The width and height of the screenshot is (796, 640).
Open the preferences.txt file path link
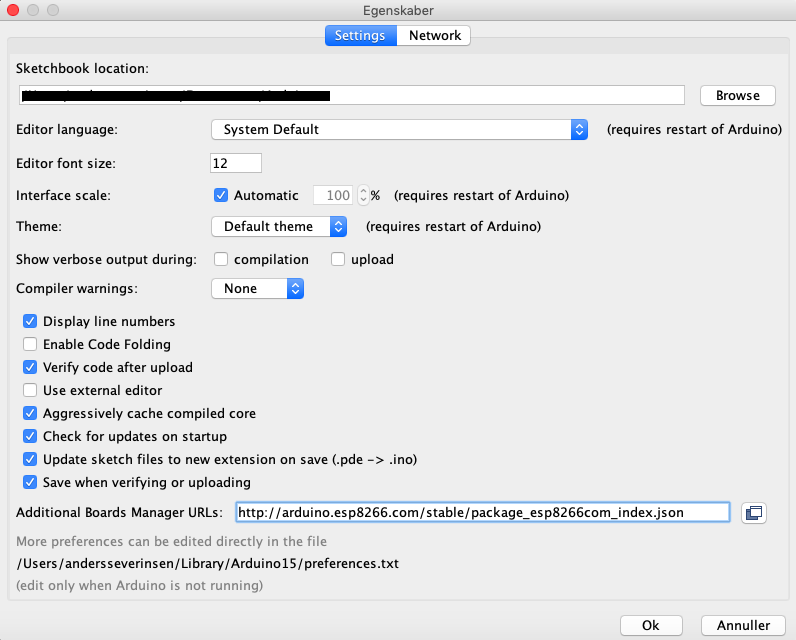208,564
